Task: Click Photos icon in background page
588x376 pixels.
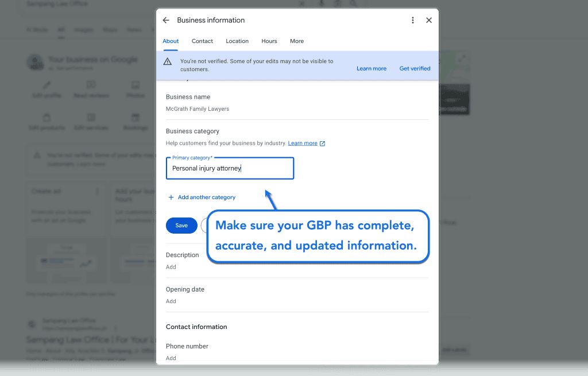Action: click(x=136, y=85)
